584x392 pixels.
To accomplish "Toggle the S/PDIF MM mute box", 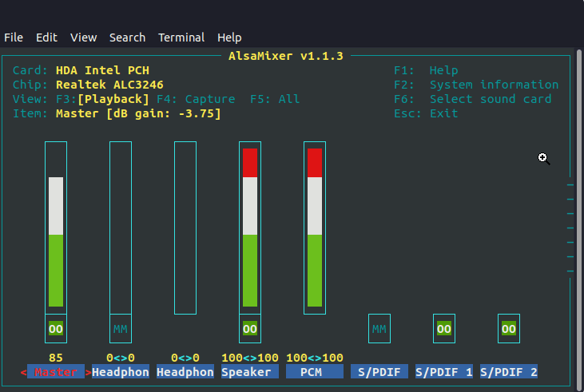I will [379, 329].
